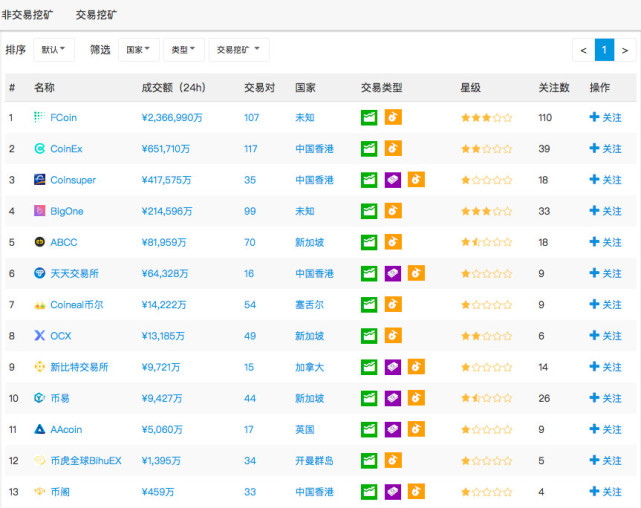Click the AAcoin logo icon
The width and height of the screenshot is (641, 508).
(x=39, y=429)
